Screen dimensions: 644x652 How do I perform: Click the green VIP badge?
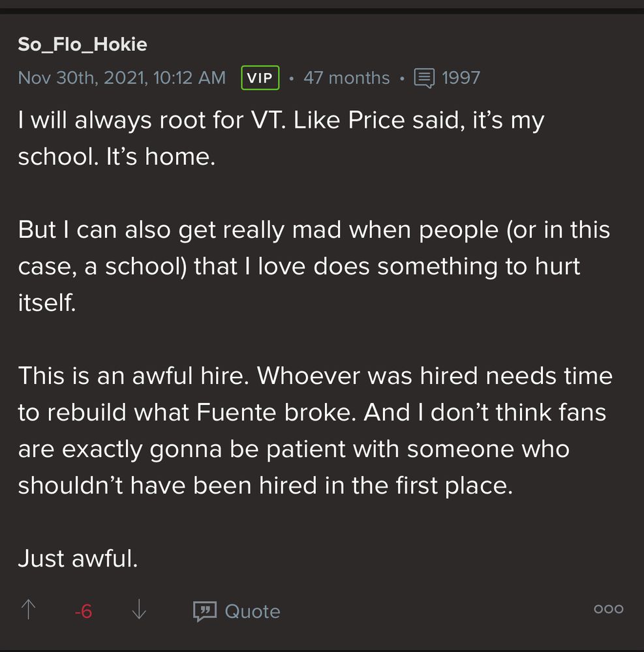click(260, 78)
